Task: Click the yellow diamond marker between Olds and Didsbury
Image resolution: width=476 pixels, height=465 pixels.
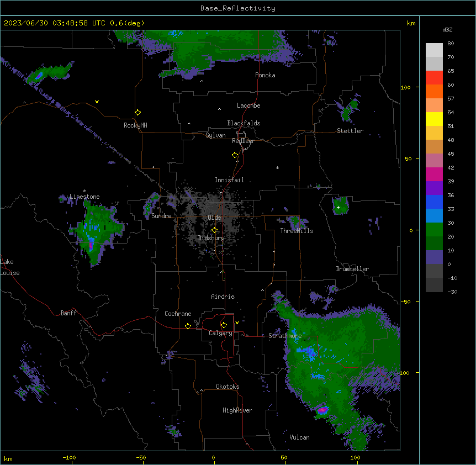Action: (214, 230)
